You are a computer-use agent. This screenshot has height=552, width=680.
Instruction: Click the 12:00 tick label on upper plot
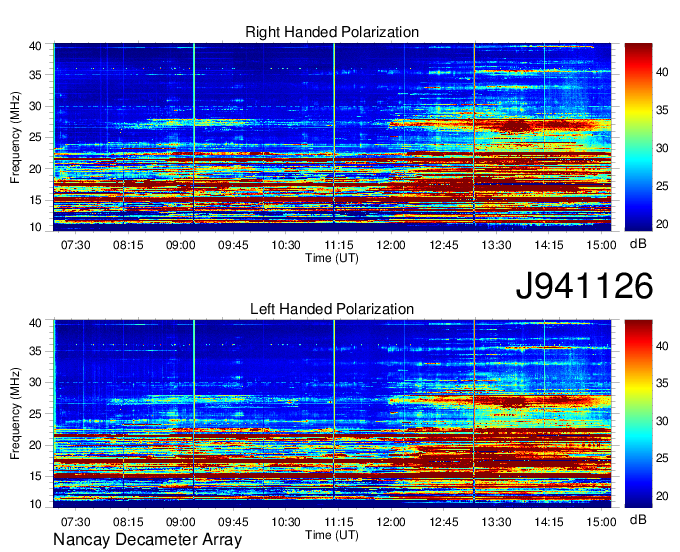tap(391, 245)
